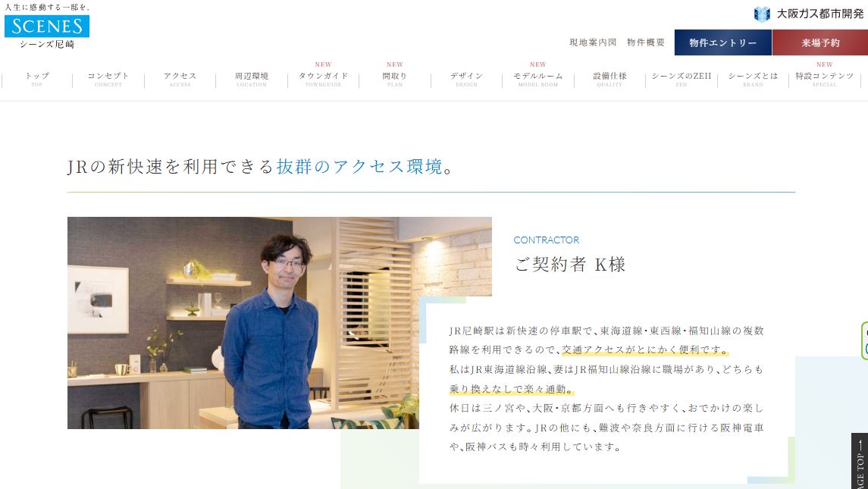This screenshot has width=868, height=489.
Task: Select the 周辺環境 menu item
Action: click(252, 79)
